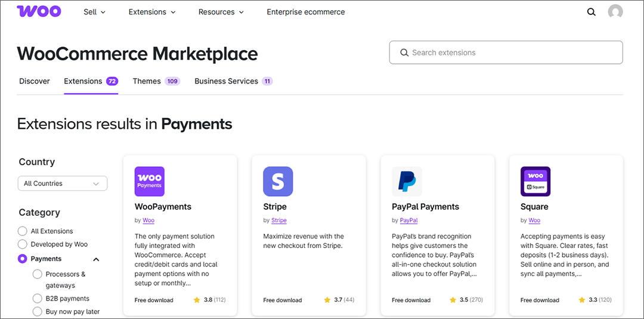The width and height of the screenshot is (644, 319).
Task: Click the 'Category' filter heading
Action: pyautogui.click(x=39, y=212)
